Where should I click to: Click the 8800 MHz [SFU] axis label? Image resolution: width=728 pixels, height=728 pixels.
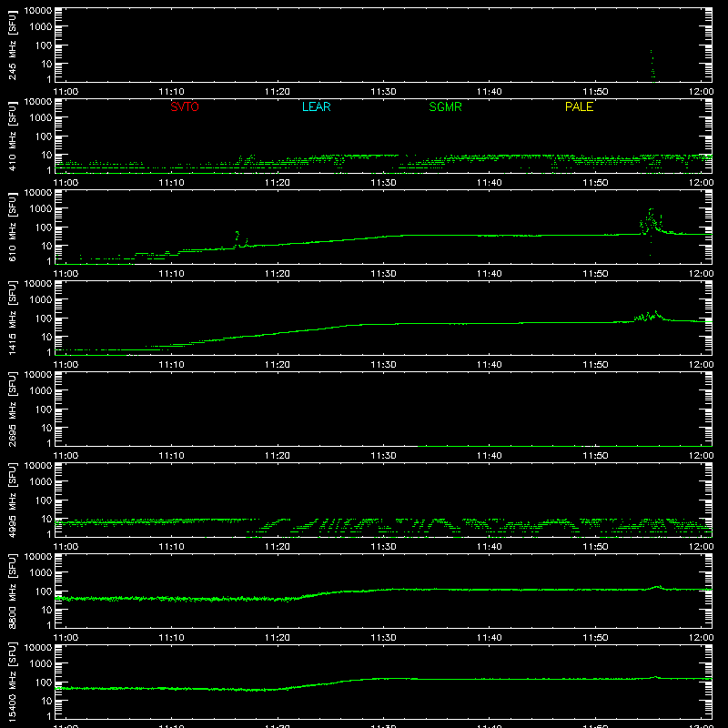(12, 591)
